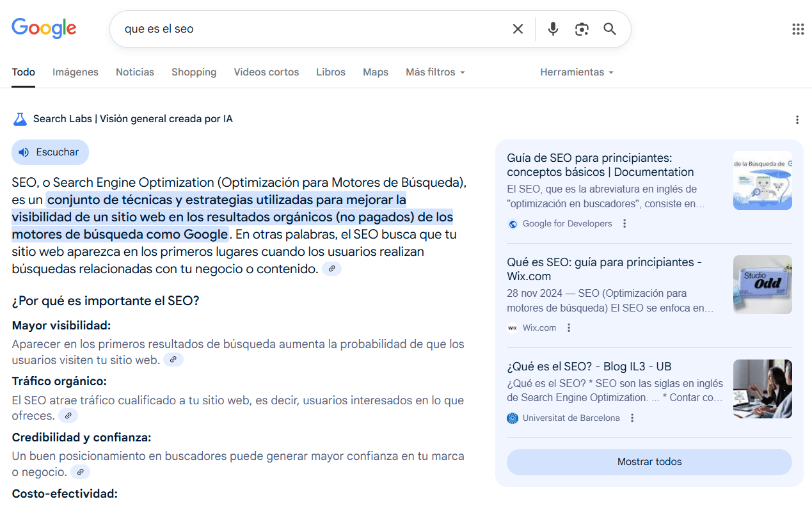Activate voice search with the microphone icon

(552, 28)
